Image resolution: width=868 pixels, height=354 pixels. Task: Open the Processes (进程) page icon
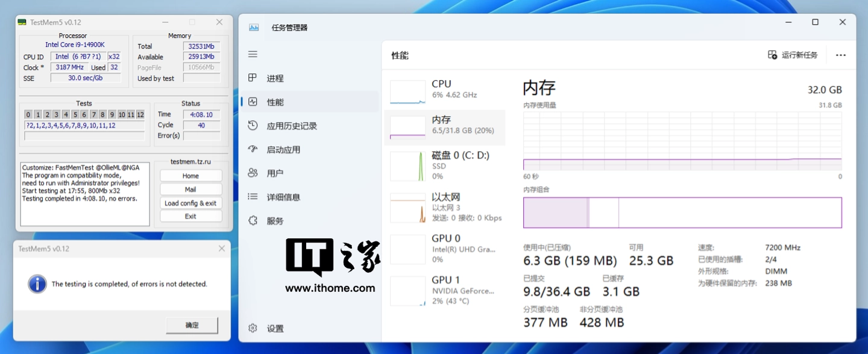coord(253,78)
